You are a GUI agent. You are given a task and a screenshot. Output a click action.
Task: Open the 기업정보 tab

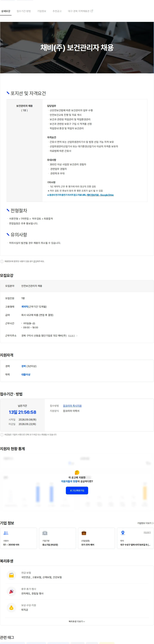(x=42, y=11)
